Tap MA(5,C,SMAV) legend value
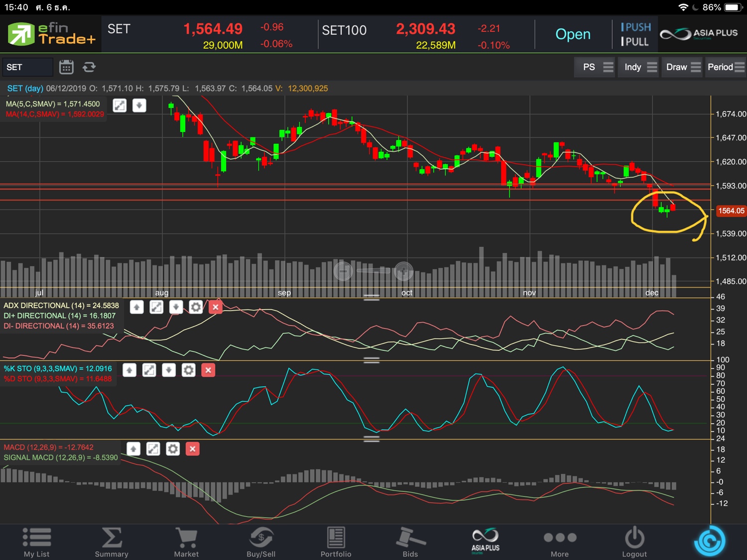747x560 pixels. tap(53, 104)
